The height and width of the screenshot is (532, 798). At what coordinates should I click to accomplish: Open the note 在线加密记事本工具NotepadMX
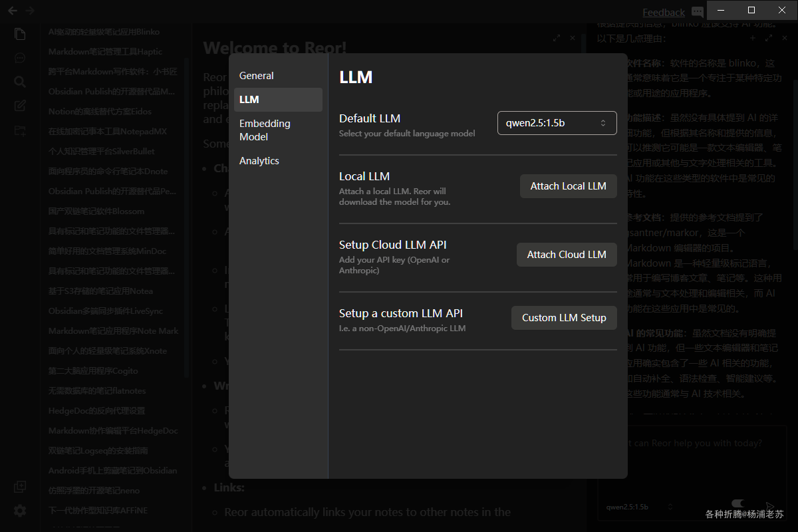coord(108,132)
